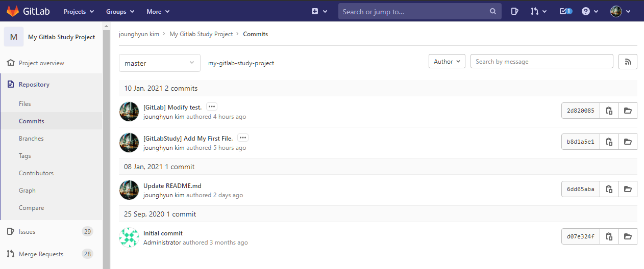Expand description of Add My First File commit
The image size is (644, 269).
point(243,138)
